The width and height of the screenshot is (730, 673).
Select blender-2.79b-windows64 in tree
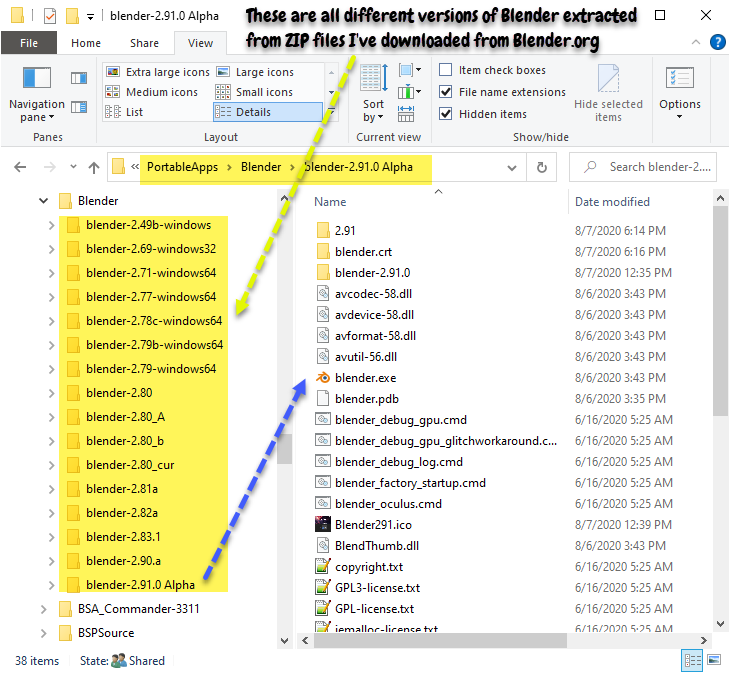154,345
